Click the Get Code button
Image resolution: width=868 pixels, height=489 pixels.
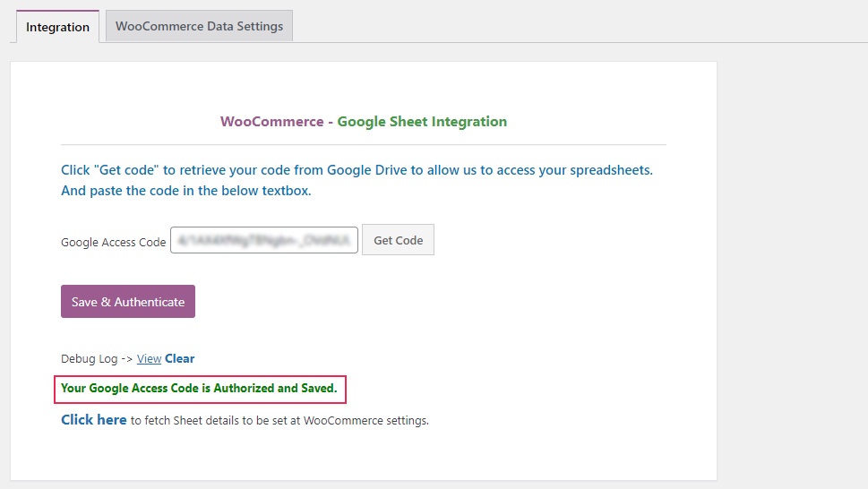[398, 240]
